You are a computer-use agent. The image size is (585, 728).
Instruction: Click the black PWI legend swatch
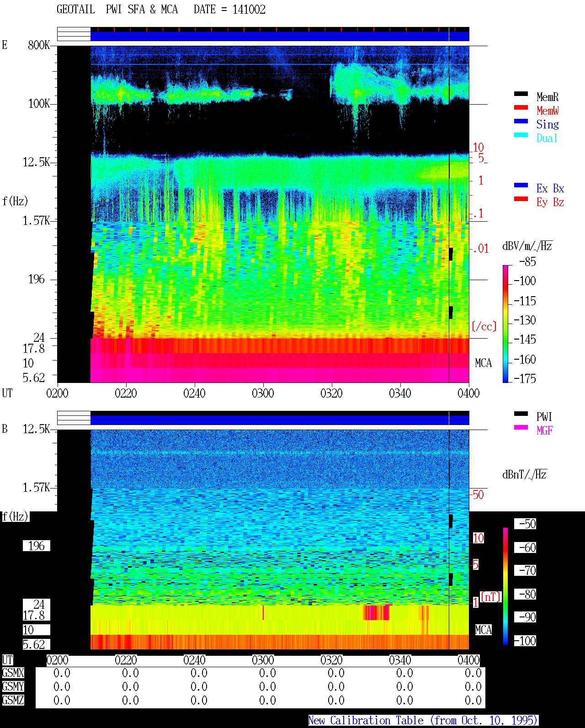(x=521, y=414)
